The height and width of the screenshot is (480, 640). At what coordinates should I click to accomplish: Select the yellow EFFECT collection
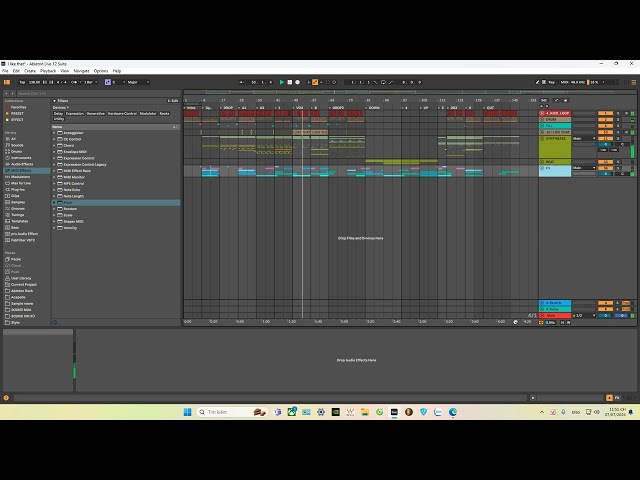point(17,120)
